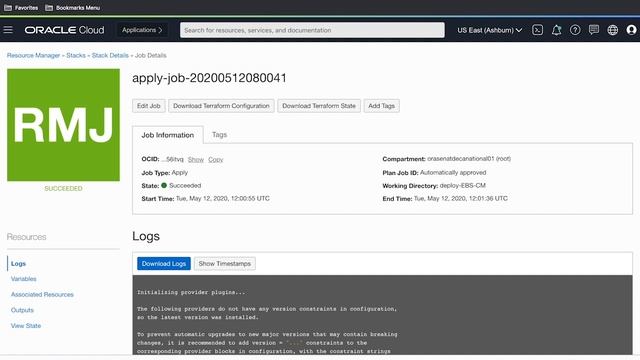Image resolution: width=640 pixels, height=360 pixels.
Task: Copy the OCID
Action: click(216, 159)
